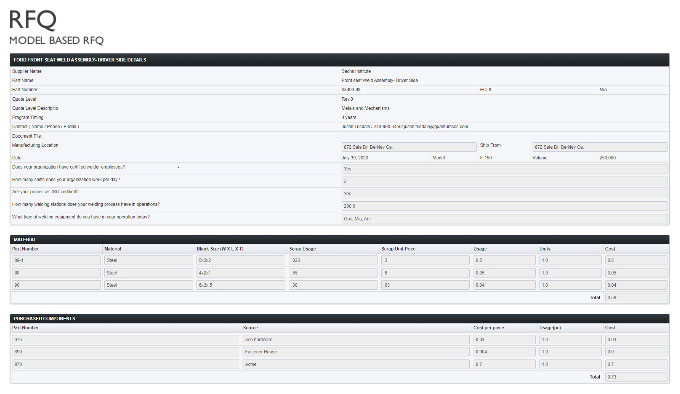Click the 'Source' column header

(x=250, y=328)
